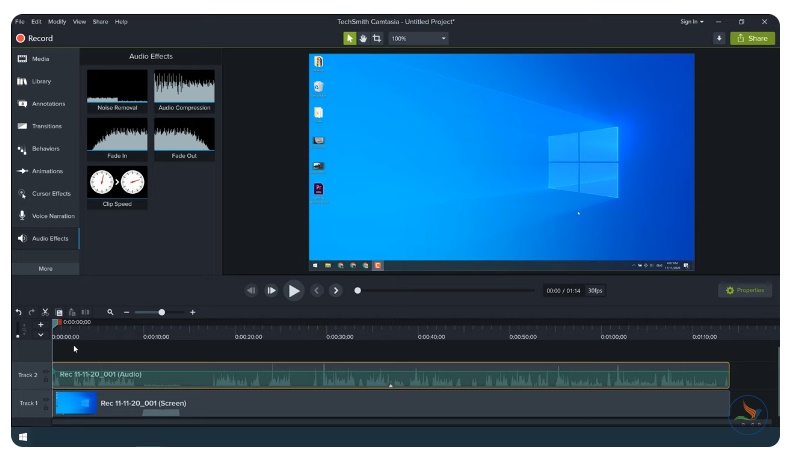The height and width of the screenshot is (455, 785).
Task: Select the Fade Out effect
Action: click(x=184, y=139)
